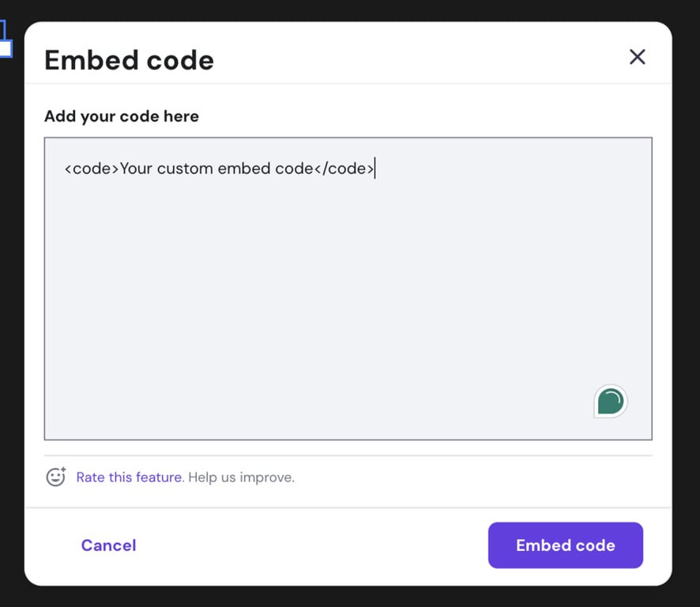
Task: Click the Add your code here label
Action: pyautogui.click(x=121, y=116)
